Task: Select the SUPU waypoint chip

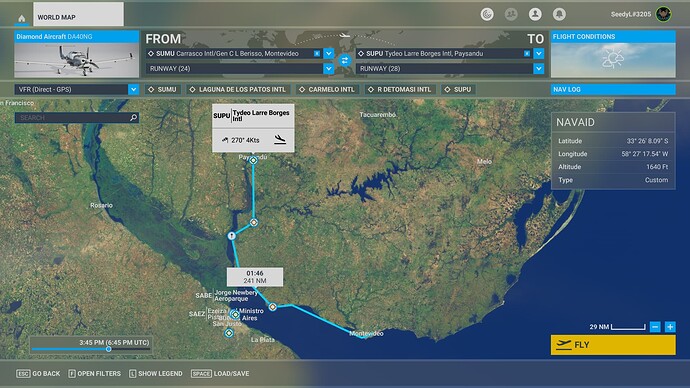Action: [x=458, y=89]
